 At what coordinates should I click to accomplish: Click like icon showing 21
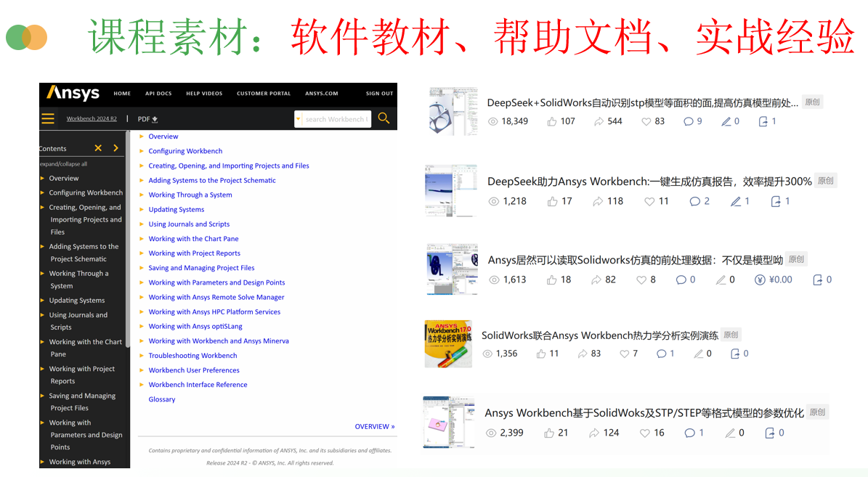(x=549, y=433)
